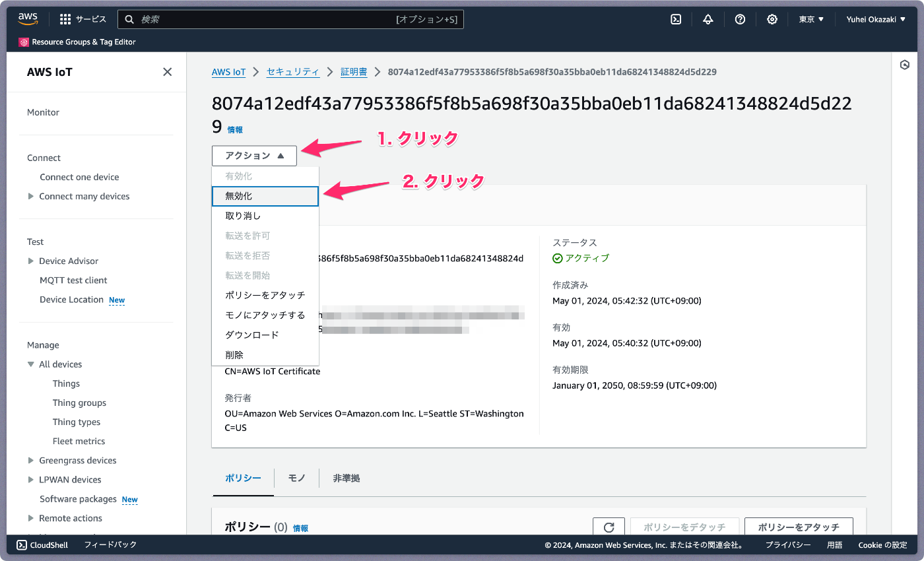
Task: Open Resource Groups & Tag Editor shortcut
Action: pyautogui.click(x=77, y=42)
